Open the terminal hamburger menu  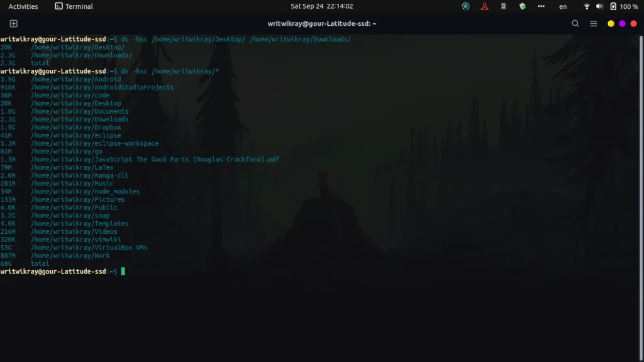click(x=593, y=23)
